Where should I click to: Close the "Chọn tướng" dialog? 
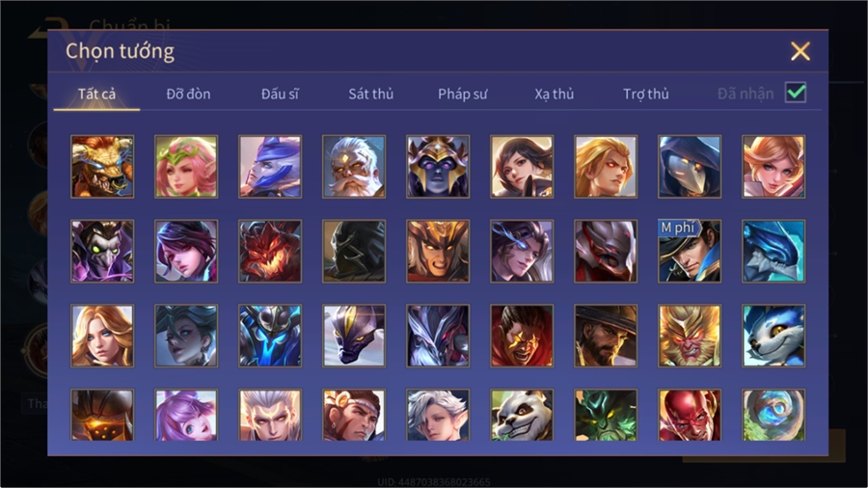pos(800,51)
